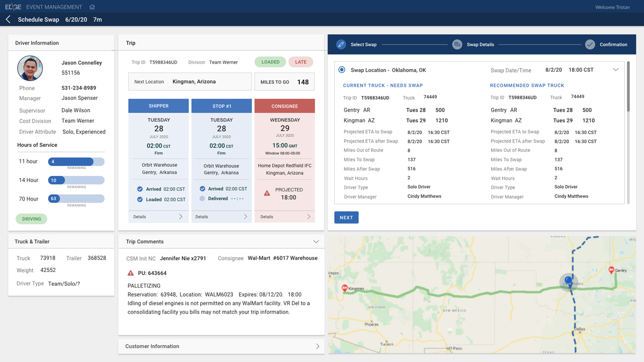Collapse the swap location details chevron
The height and width of the screenshot is (362, 644).
coord(616,70)
